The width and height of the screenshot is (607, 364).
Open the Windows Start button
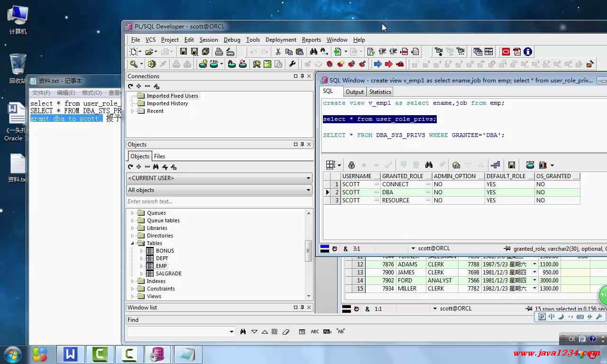coord(13,354)
